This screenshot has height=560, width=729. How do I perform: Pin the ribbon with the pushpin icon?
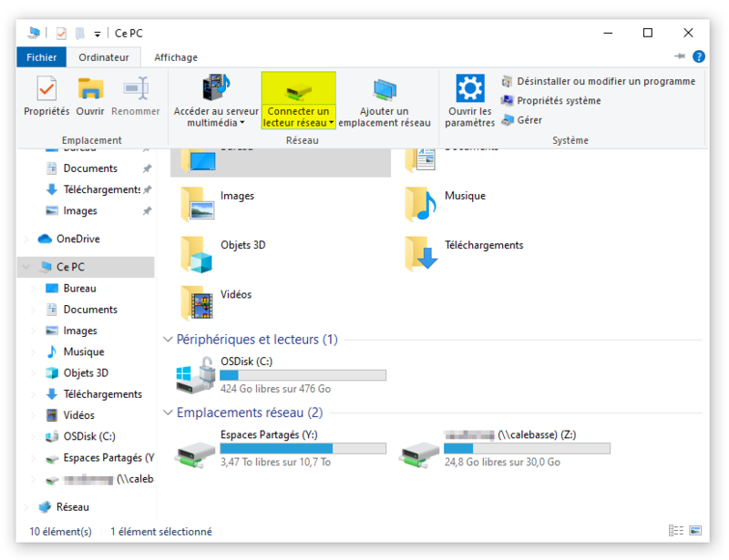tap(678, 56)
